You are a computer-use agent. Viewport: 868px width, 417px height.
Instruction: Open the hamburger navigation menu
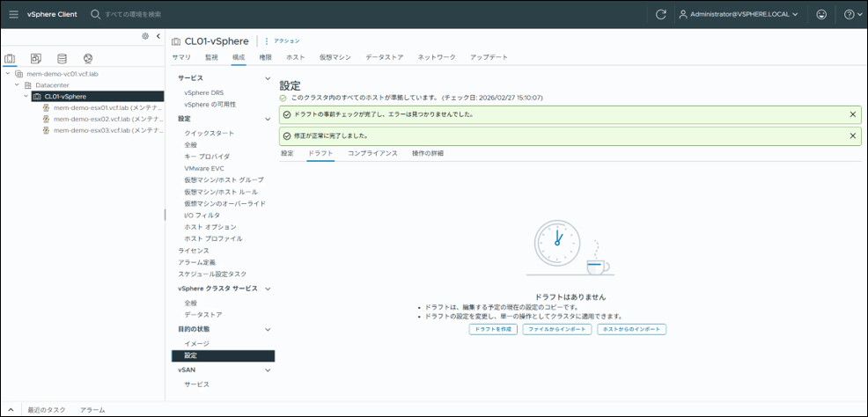(13, 14)
